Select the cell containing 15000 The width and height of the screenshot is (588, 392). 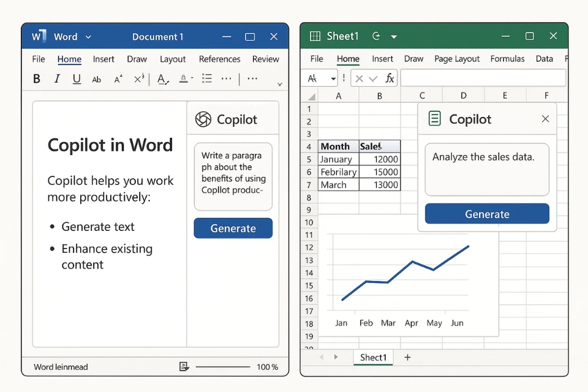(380, 171)
